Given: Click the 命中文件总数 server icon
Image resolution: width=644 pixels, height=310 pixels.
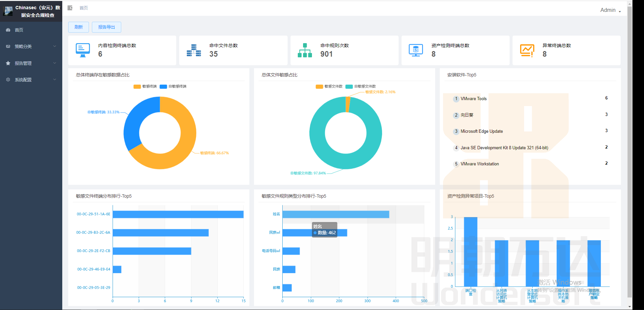Looking at the screenshot, I should pos(194,50).
